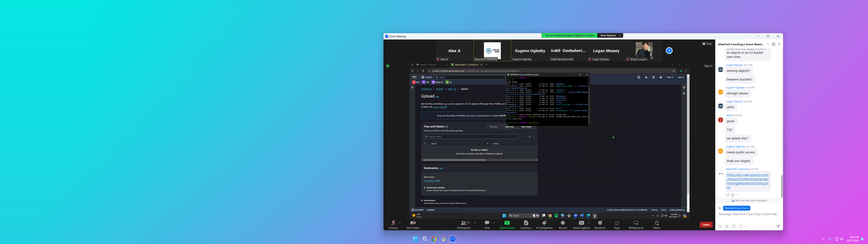The image size is (868, 244).
Task: Expand the View Options dropdown
Action: pos(610,35)
